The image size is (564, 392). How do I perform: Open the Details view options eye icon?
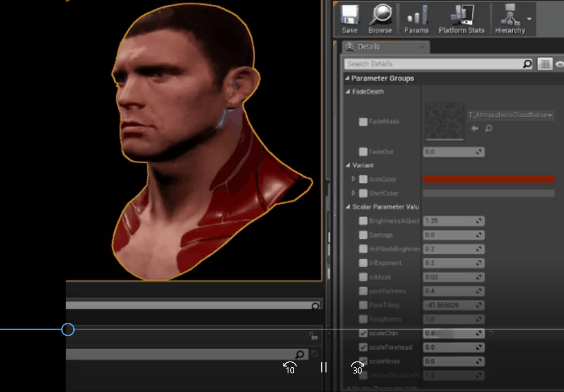[560, 64]
